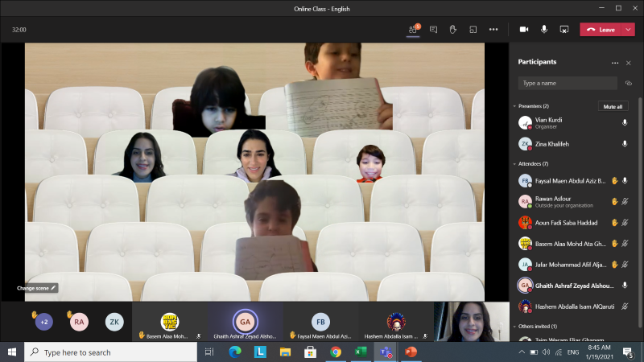Open PowerPoint from the Windows taskbar

coord(411,352)
